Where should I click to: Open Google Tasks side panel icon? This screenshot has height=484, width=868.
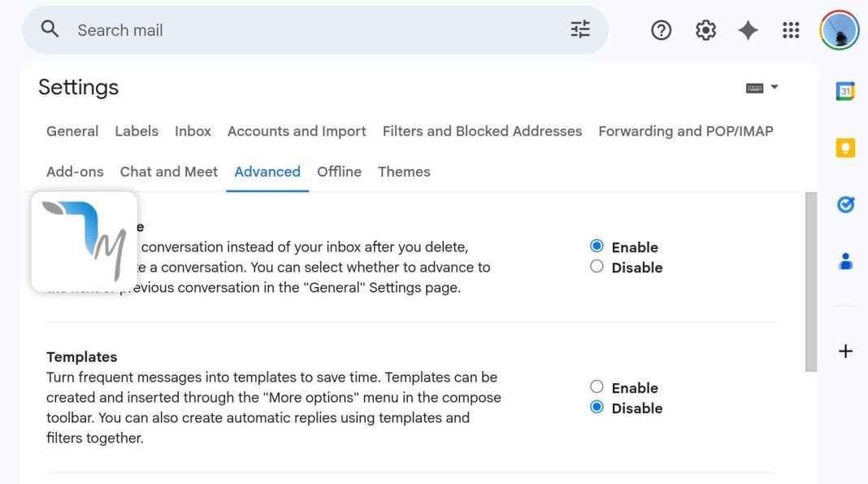click(x=845, y=205)
